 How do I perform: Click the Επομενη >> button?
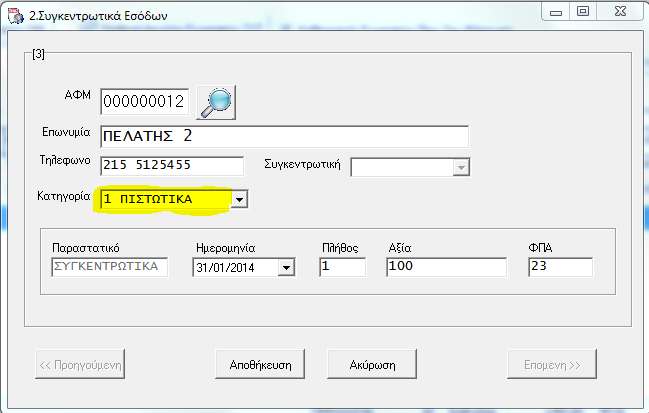(x=552, y=364)
